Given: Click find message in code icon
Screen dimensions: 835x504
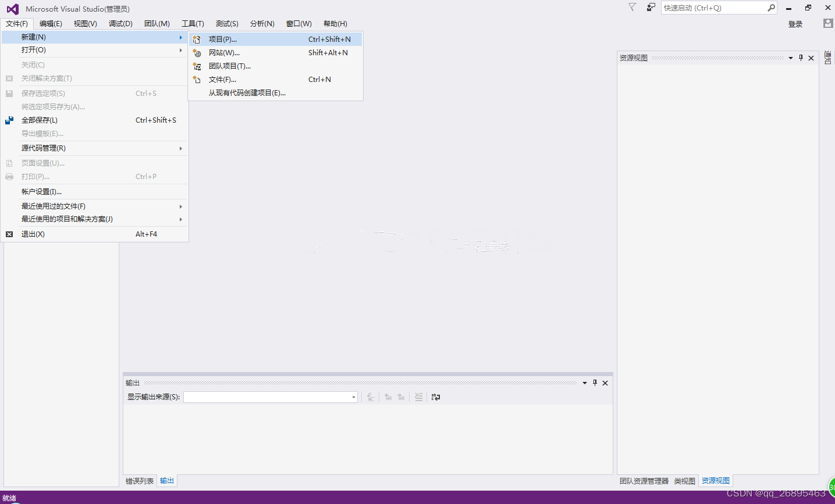Looking at the screenshot, I should [371, 397].
